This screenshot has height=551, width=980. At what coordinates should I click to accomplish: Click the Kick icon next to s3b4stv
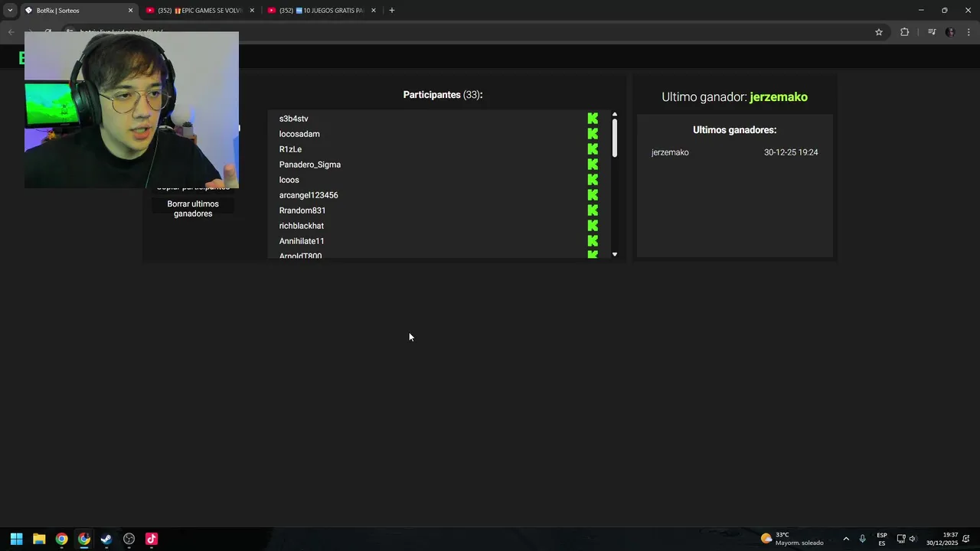(593, 119)
